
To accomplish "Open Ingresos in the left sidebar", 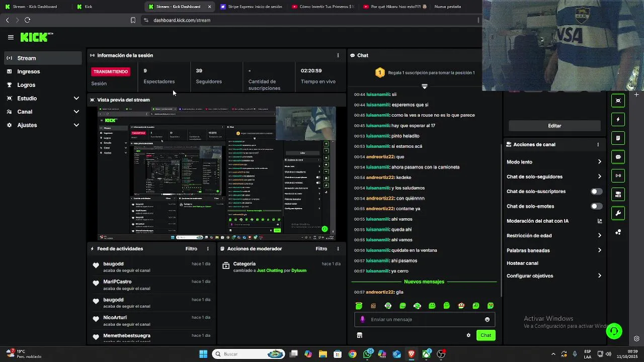I will [x=43, y=72].
